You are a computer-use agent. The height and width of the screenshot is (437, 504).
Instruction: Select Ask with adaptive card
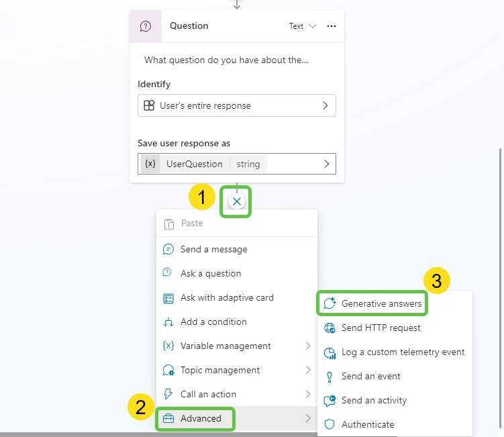click(227, 298)
